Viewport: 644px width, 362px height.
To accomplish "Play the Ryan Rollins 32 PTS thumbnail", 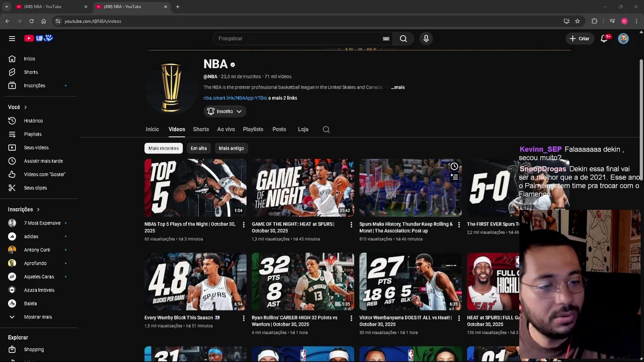I will (x=303, y=281).
